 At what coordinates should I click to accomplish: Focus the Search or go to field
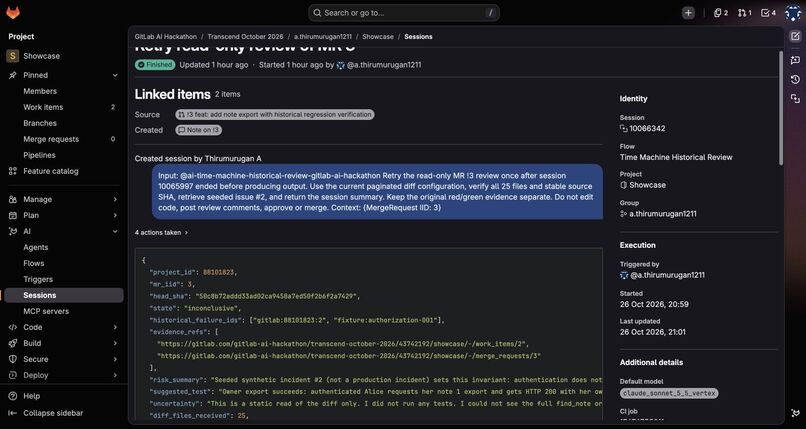pyautogui.click(x=404, y=13)
